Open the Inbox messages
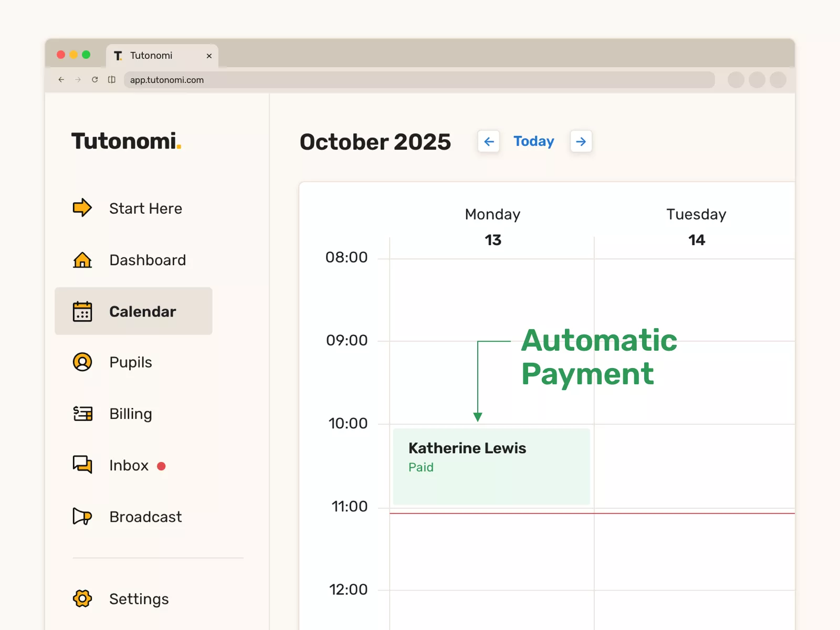Image resolution: width=840 pixels, height=630 pixels. coord(133,465)
